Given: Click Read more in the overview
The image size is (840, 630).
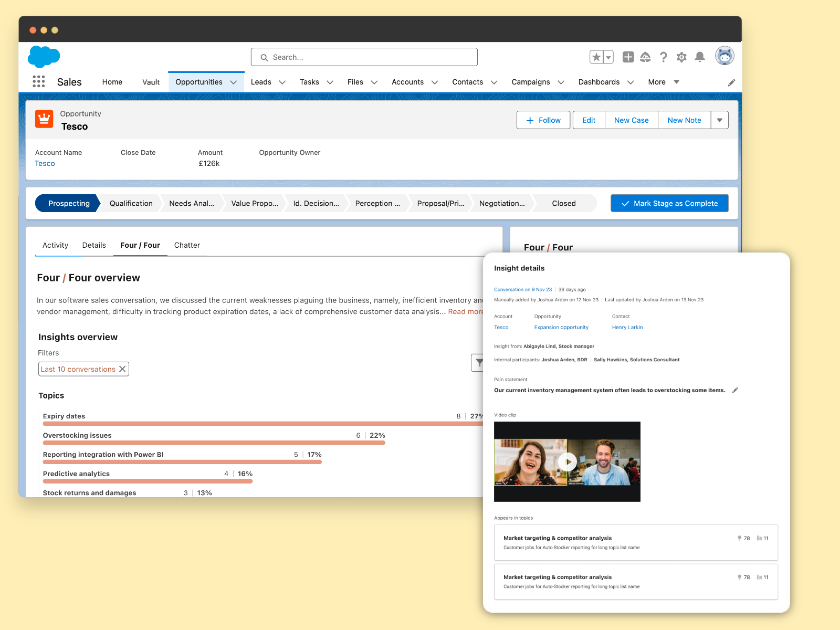Looking at the screenshot, I should pyautogui.click(x=466, y=311).
